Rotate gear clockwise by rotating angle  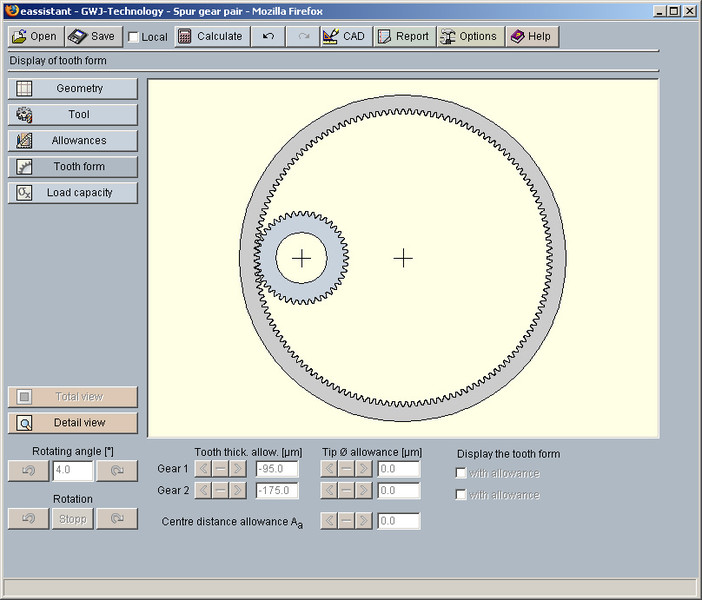(117, 470)
